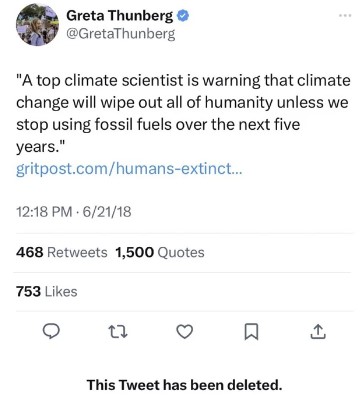Open the three-dot more options menu
Viewport: 363px width, 397px height.
(x=345, y=15)
